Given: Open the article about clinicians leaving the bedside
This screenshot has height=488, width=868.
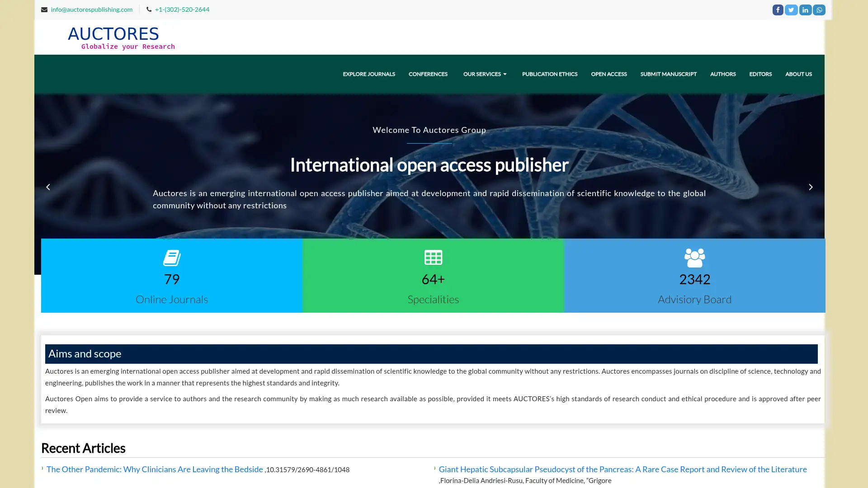Looking at the screenshot, I should [155, 469].
